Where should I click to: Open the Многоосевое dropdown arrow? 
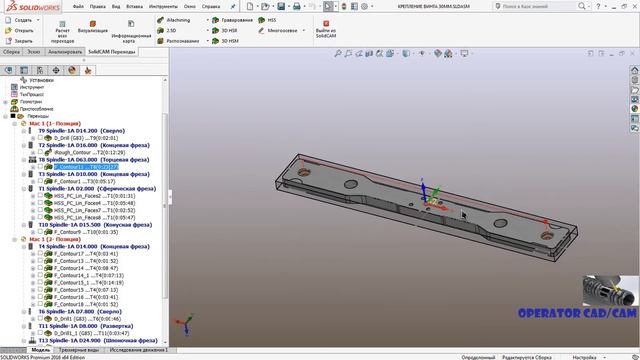point(304,31)
